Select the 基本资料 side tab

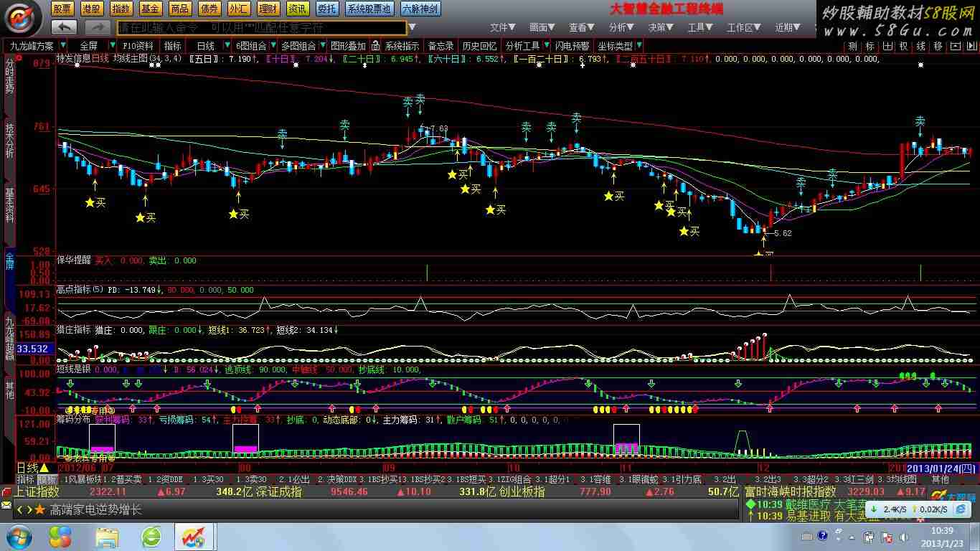[x=9, y=204]
